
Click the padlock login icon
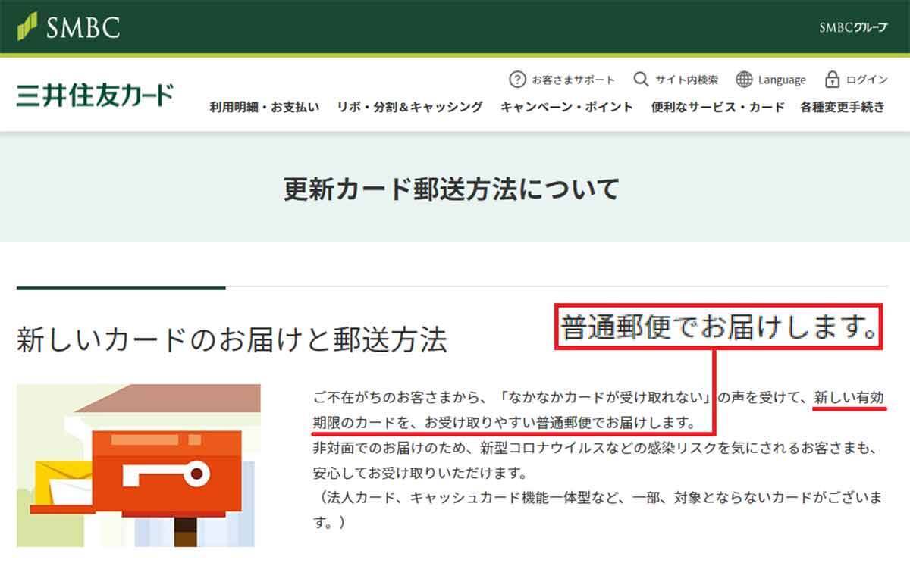coord(832,80)
